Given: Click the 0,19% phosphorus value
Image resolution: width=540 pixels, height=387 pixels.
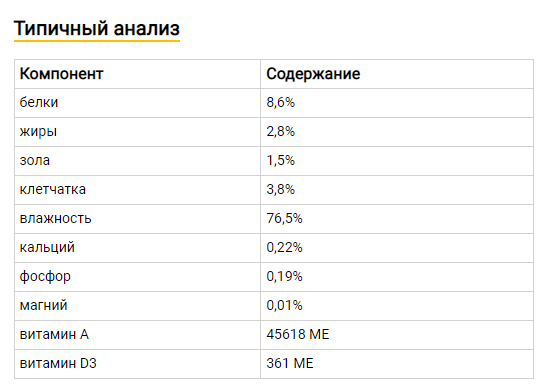Looking at the screenshot, I should [x=284, y=276].
